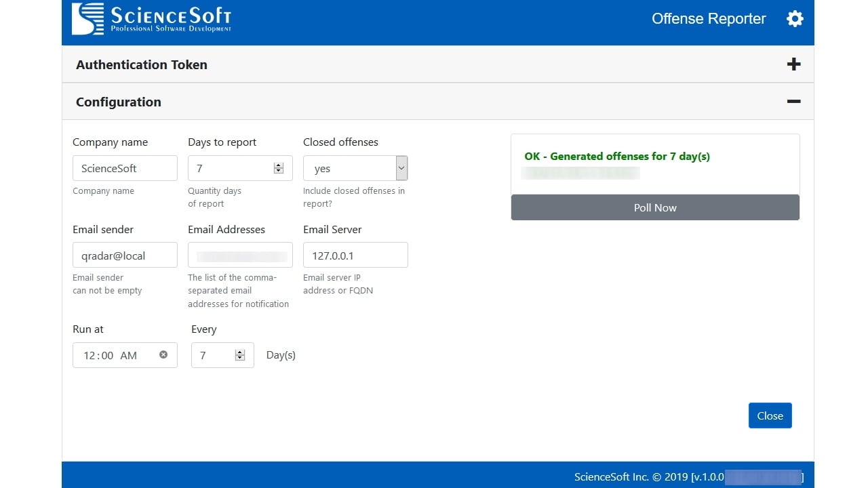
Task: Collapse Configuration section with minus icon
Action: pyautogui.click(x=793, y=102)
